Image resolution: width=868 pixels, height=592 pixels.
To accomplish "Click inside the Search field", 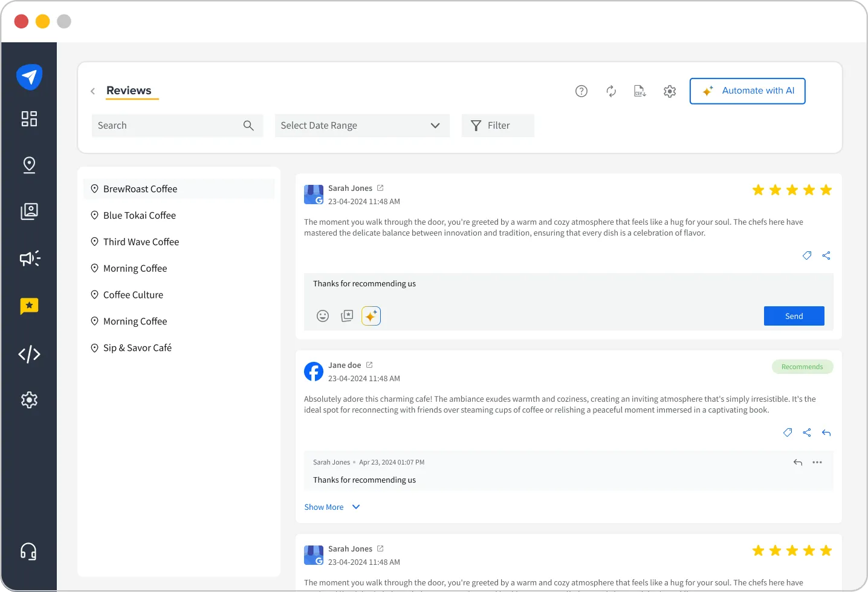I will tap(169, 125).
